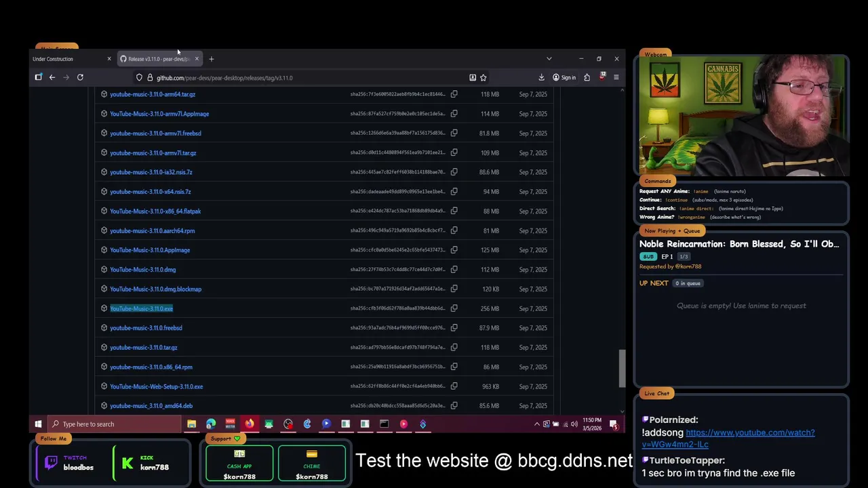Download YouTube-Music-3.11.0.exe
The image size is (868, 488).
pos(141,308)
